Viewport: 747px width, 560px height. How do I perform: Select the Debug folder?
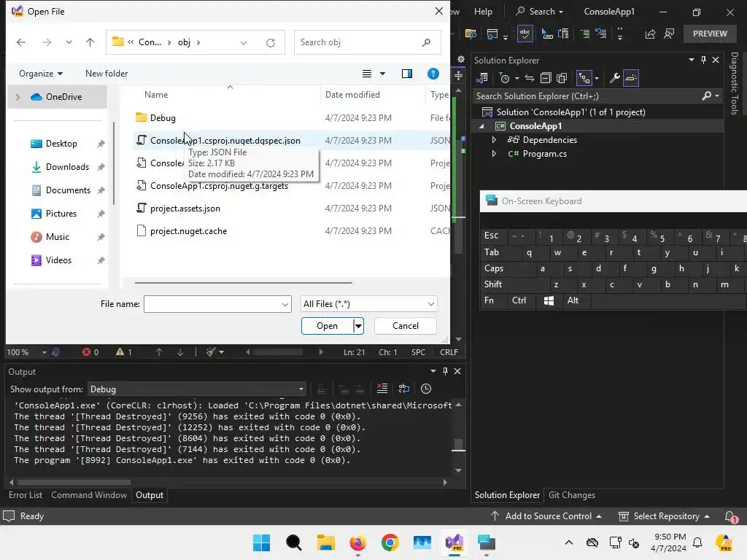pyautogui.click(x=163, y=118)
